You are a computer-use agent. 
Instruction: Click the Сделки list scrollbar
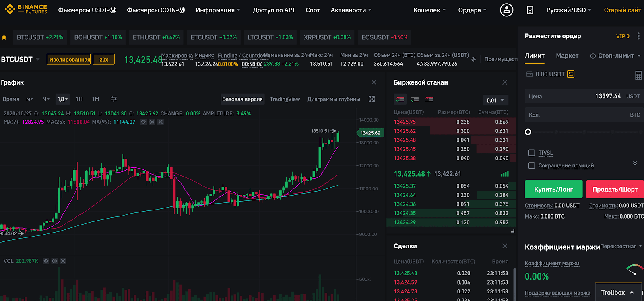coord(514,284)
